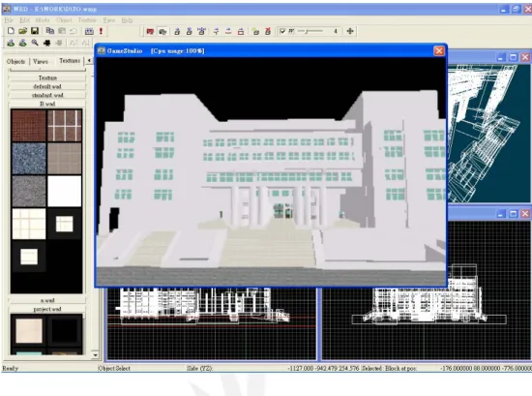Expand the standard.wad texture group
This screenshot has height=396, width=532.
pyautogui.click(x=47, y=95)
